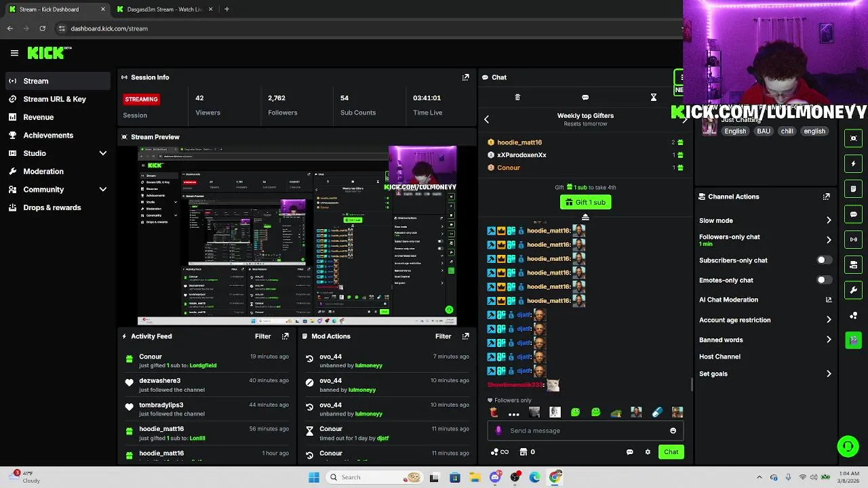Click the green Gift 1 sub button
The height and width of the screenshot is (488, 868).
(586, 202)
